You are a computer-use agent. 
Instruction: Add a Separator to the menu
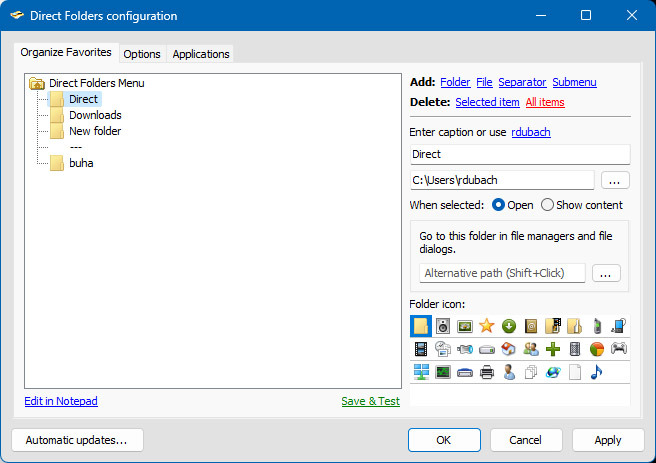click(522, 82)
